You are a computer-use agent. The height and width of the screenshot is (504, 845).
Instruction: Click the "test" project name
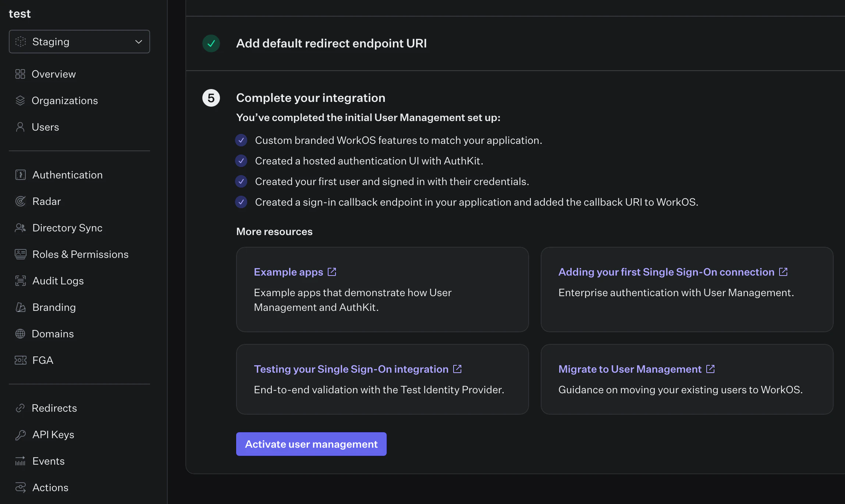(20, 14)
